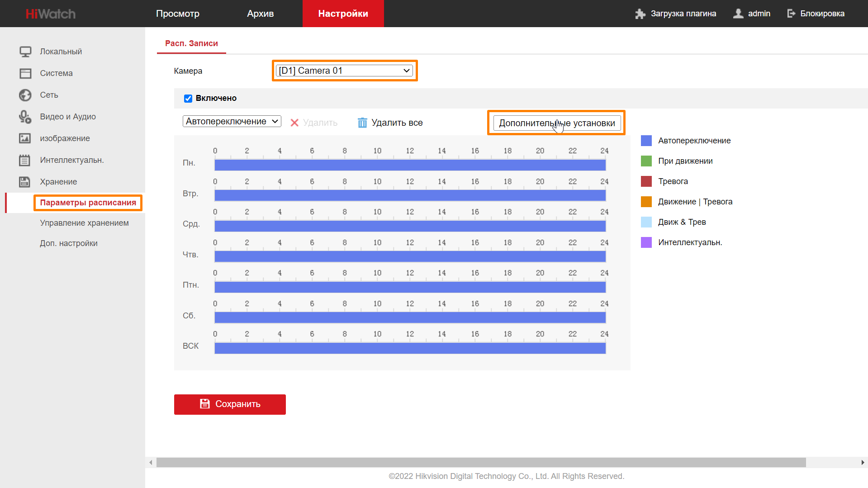Click the disabled Удалить button

(x=314, y=123)
